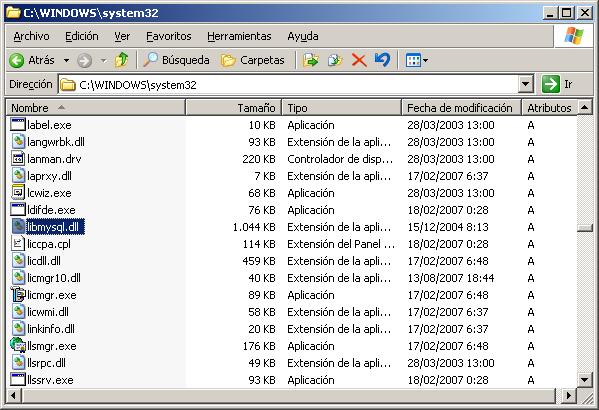Open the Favoritos menu
Image resolution: width=599 pixels, height=410 pixels.
pos(168,36)
